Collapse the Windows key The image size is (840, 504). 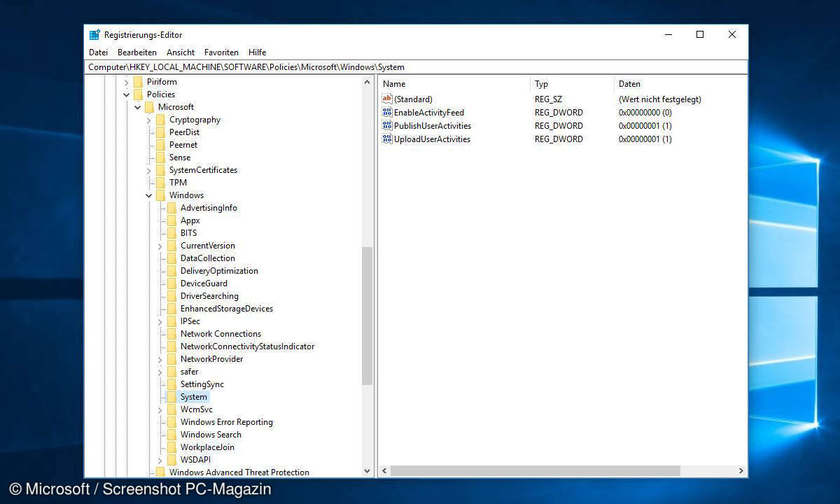pos(149,195)
